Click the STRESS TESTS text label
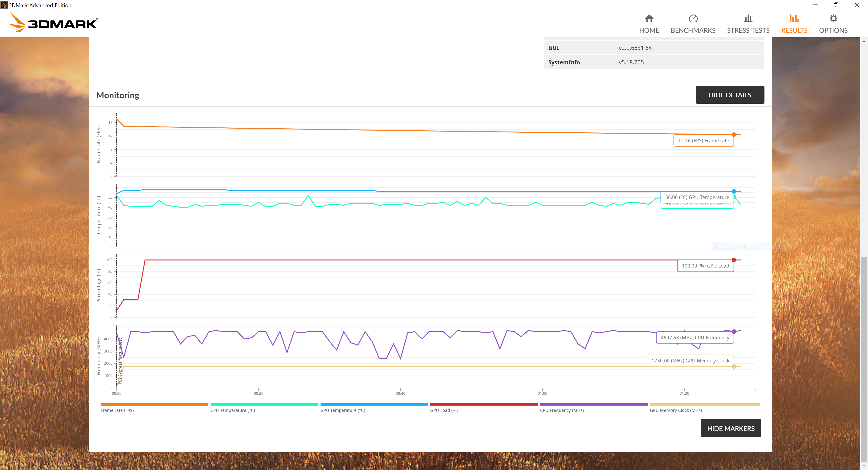868x470 pixels. click(x=748, y=30)
